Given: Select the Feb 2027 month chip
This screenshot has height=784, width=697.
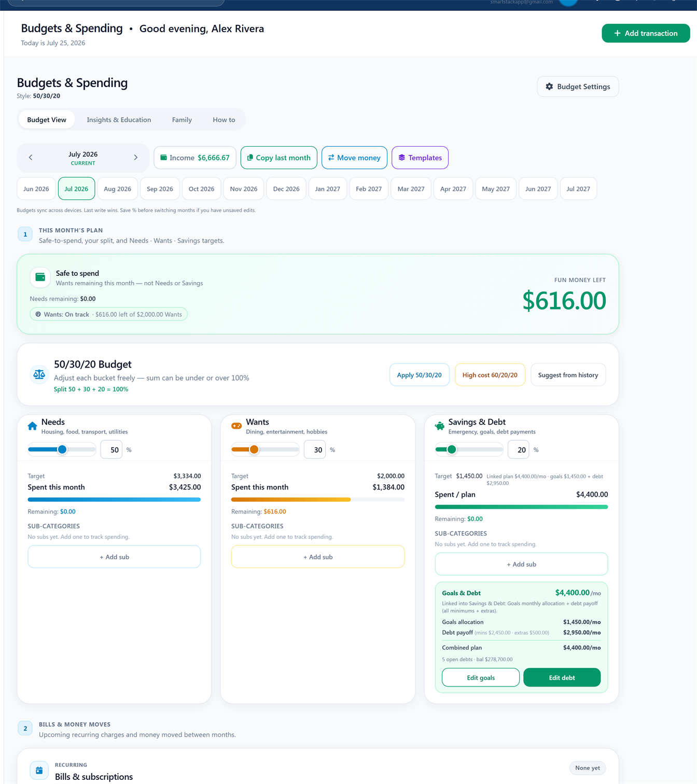Looking at the screenshot, I should (369, 189).
